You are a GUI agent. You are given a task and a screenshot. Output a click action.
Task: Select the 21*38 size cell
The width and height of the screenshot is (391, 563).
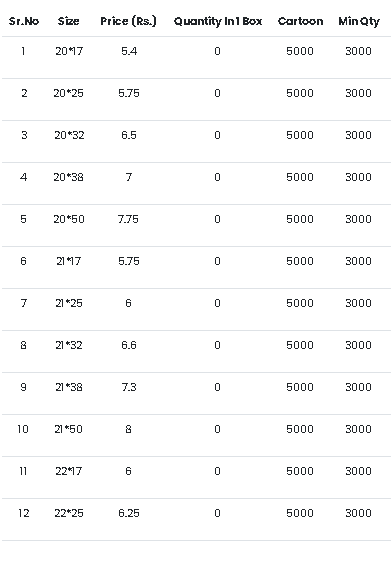pos(69,387)
